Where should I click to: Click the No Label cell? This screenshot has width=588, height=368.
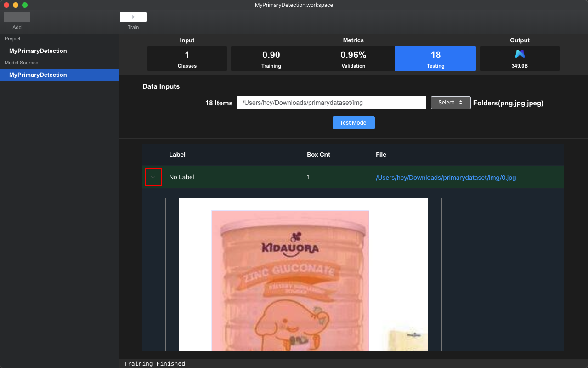click(181, 177)
